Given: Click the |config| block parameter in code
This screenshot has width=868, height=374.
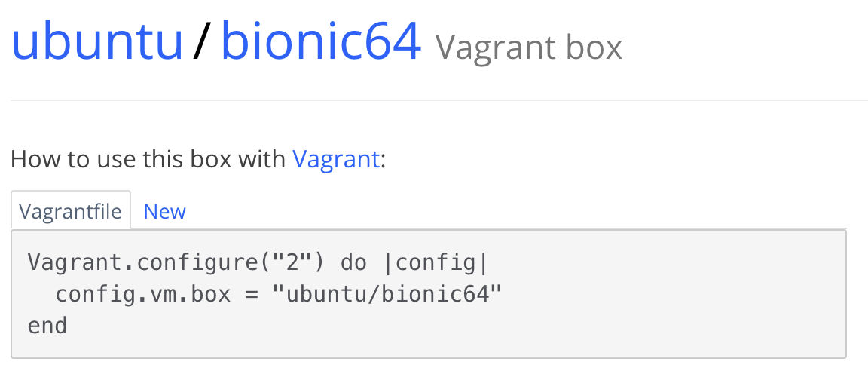Looking at the screenshot, I should (x=436, y=262).
